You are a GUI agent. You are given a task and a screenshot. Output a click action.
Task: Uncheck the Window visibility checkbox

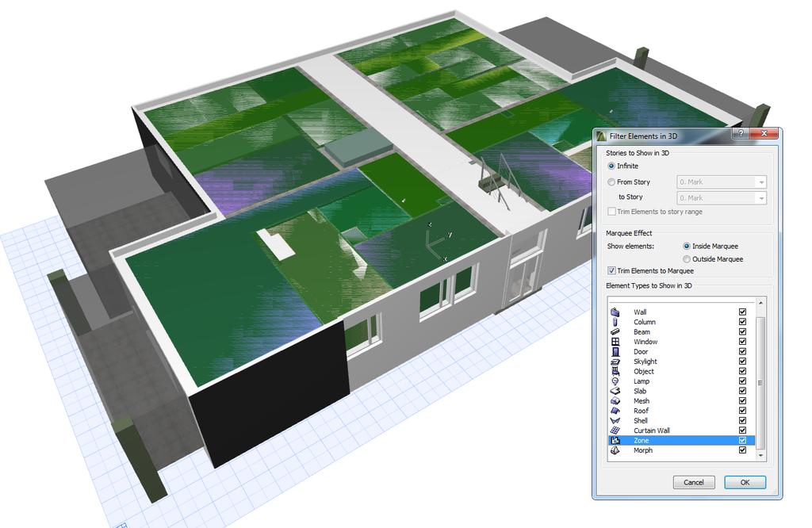coord(742,342)
